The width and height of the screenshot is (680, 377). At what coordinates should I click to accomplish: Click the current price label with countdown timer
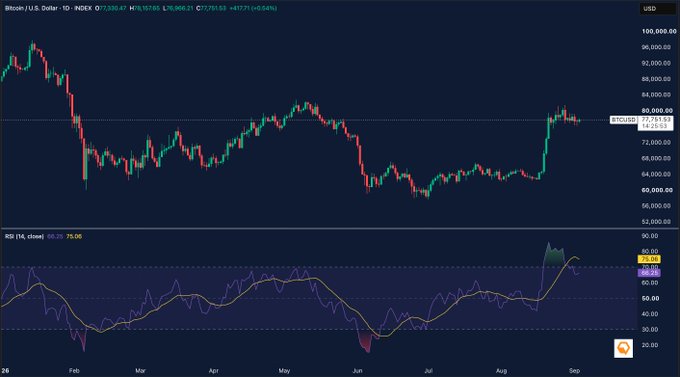pyautogui.click(x=656, y=123)
